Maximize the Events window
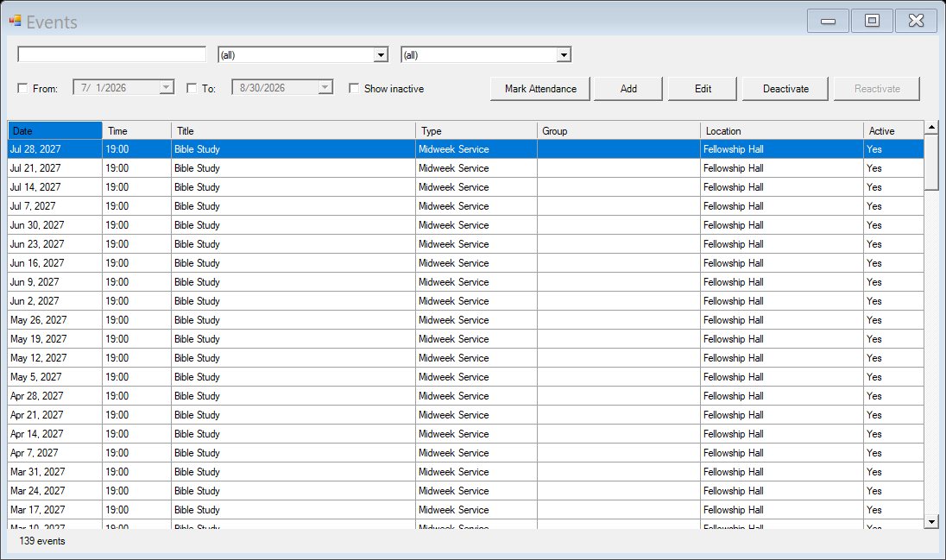Image resolution: width=946 pixels, height=560 pixels. 872,21
